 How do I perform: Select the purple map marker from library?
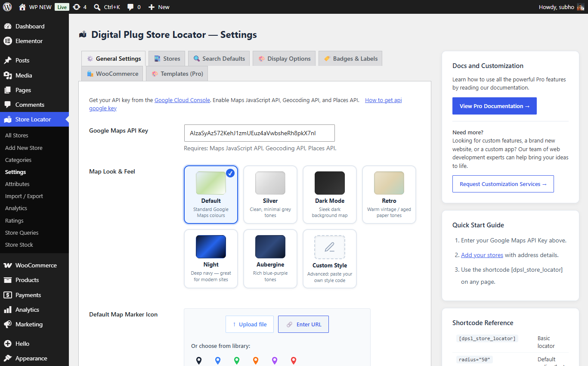tap(275, 360)
